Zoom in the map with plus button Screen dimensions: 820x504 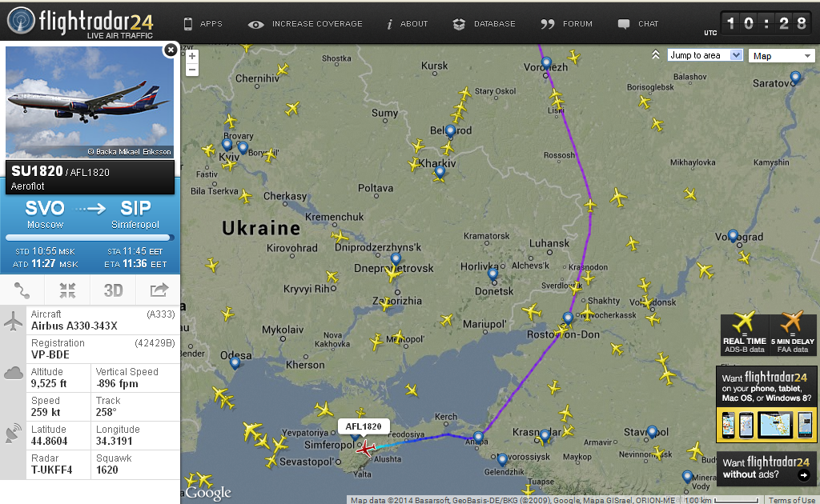(x=192, y=56)
